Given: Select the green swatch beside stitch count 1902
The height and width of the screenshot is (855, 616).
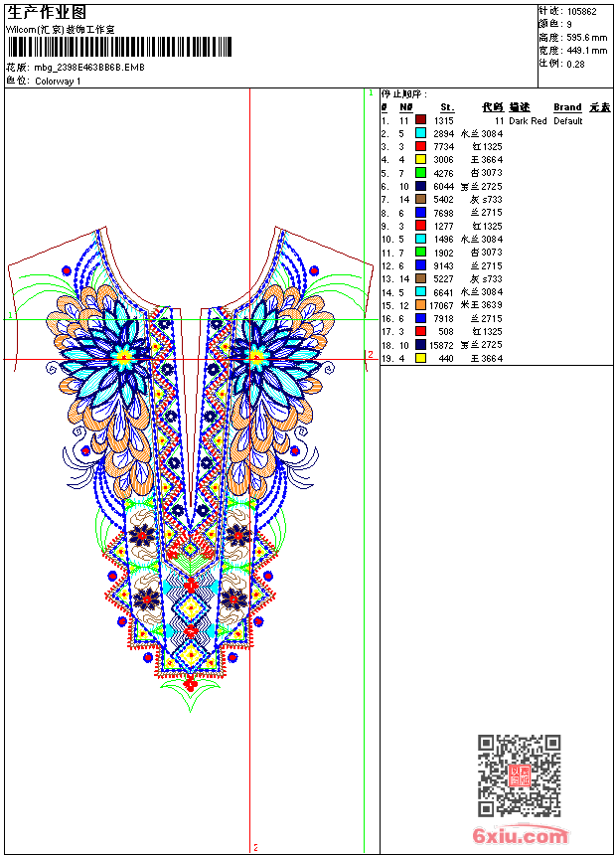Looking at the screenshot, I should click(x=421, y=252).
